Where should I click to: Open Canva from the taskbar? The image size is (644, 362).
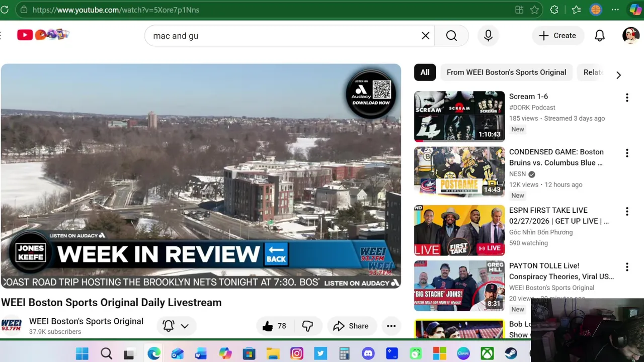point(463,353)
